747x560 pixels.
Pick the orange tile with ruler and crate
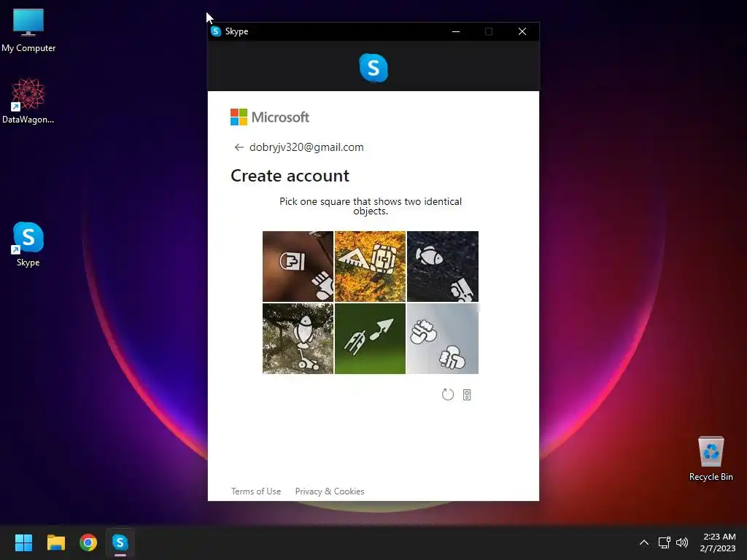(x=370, y=266)
